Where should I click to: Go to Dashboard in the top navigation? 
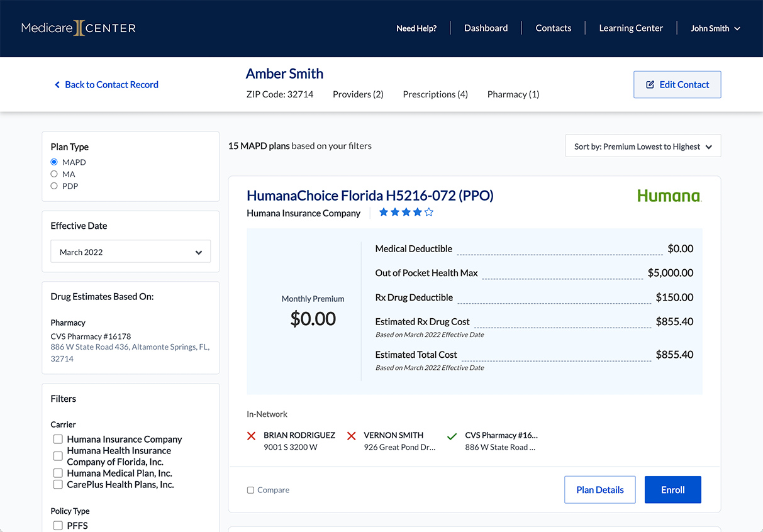(x=486, y=28)
